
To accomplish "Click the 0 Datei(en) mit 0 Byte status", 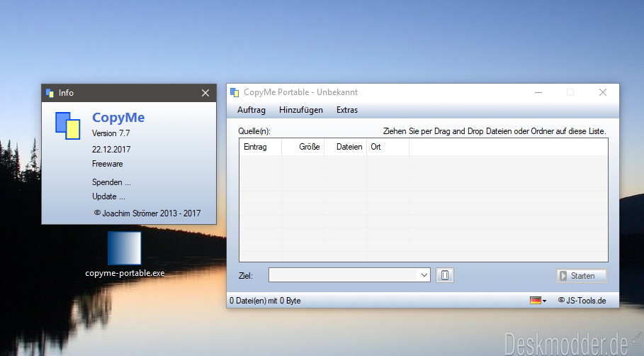I will (x=265, y=301).
